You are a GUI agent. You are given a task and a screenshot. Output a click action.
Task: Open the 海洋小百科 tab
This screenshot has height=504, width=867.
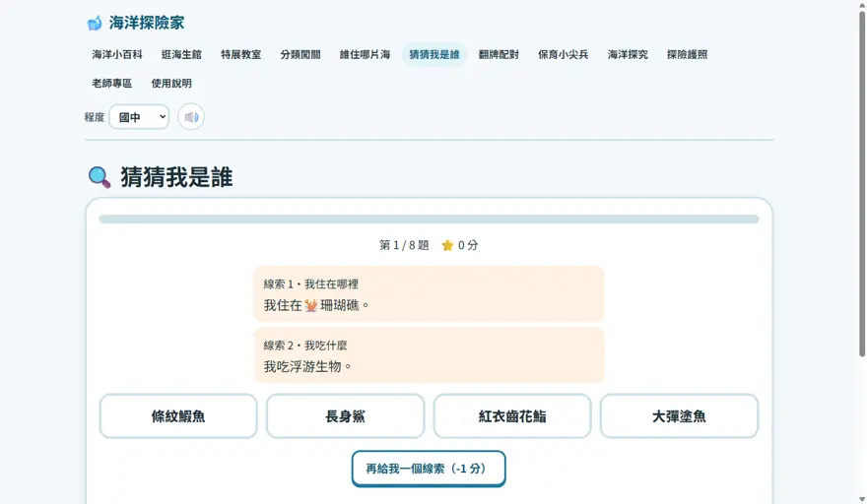coord(117,54)
